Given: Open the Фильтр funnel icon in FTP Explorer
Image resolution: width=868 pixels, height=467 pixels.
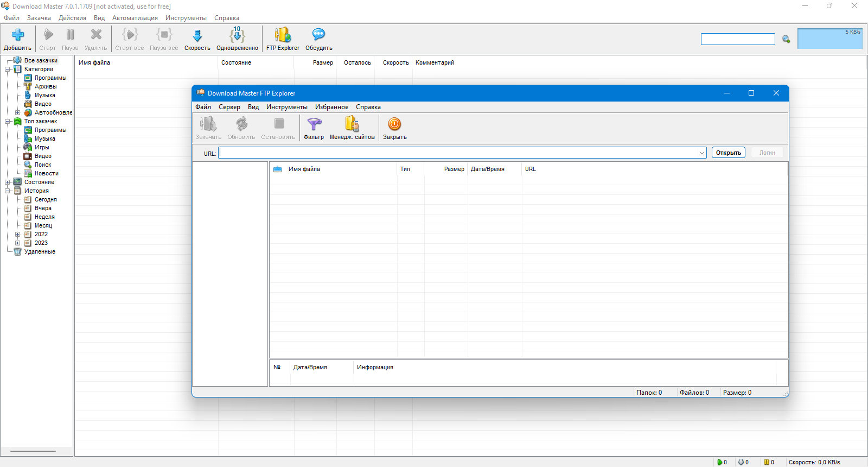Looking at the screenshot, I should point(314,124).
